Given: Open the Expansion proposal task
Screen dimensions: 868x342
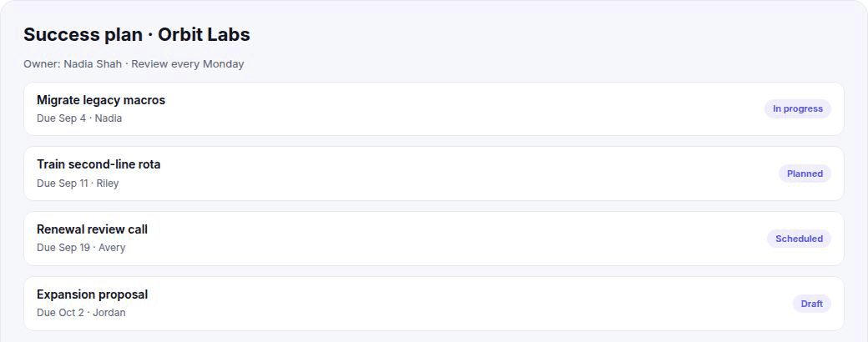Looking at the screenshot, I should tap(92, 294).
